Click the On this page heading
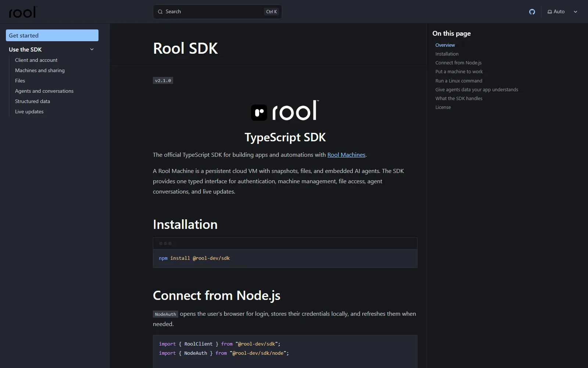The height and width of the screenshot is (368, 588). [x=451, y=33]
